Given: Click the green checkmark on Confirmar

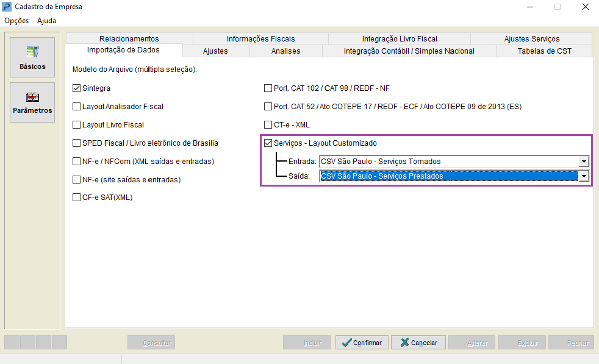Looking at the screenshot, I should point(347,343).
